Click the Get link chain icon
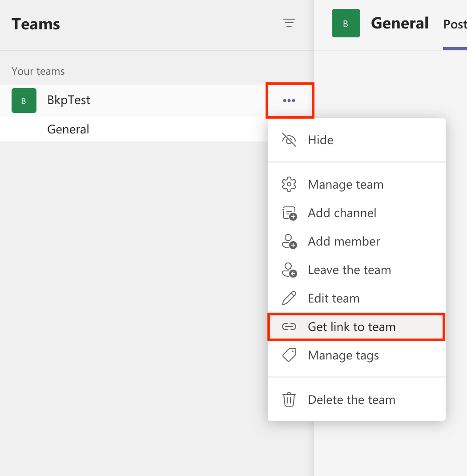The image size is (467, 476). 289,327
